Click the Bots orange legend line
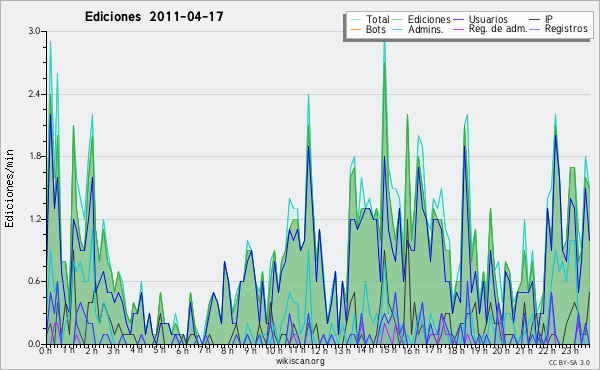The image size is (600, 370). 355,29
